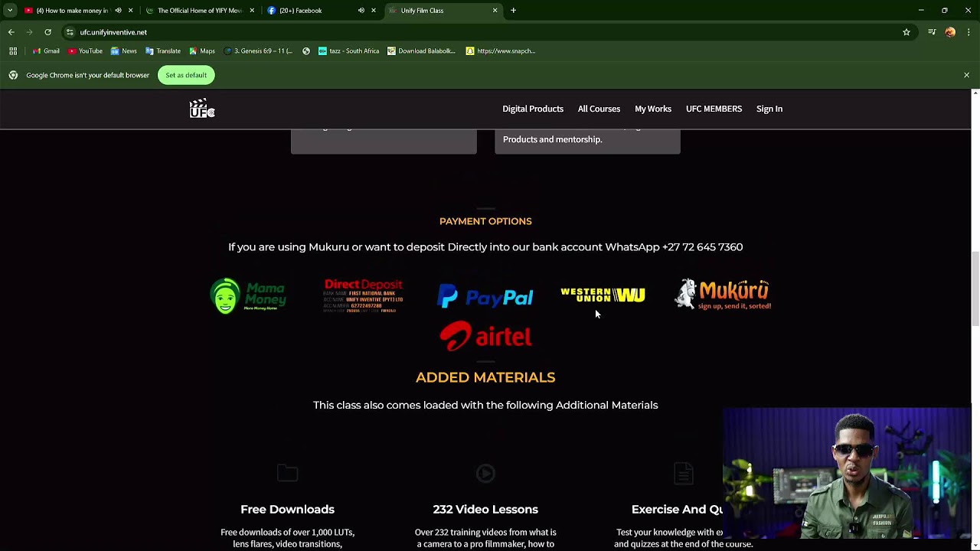980x551 pixels.
Task: Go forward to the next page
Action: (30, 32)
